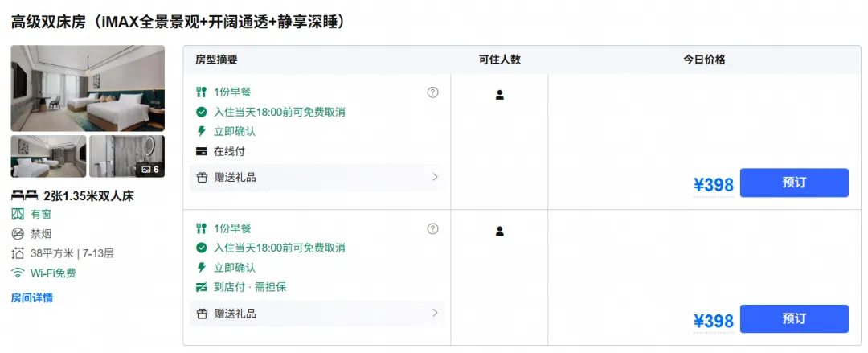Image resolution: width=868 pixels, height=353 pixels.
Task: Click 预订 button for the 到店付 rate
Action: (794, 319)
